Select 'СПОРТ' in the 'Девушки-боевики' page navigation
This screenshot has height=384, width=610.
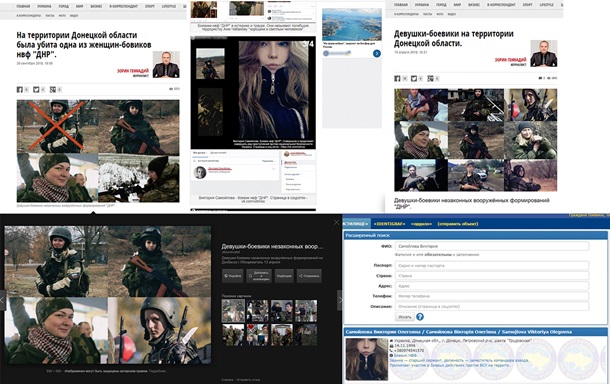pyautogui.click(x=528, y=5)
